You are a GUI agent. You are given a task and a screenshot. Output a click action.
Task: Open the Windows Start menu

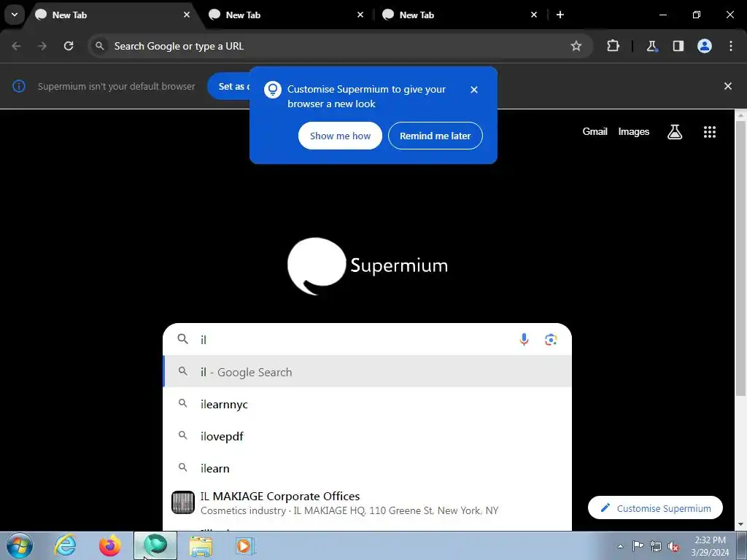(x=20, y=545)
